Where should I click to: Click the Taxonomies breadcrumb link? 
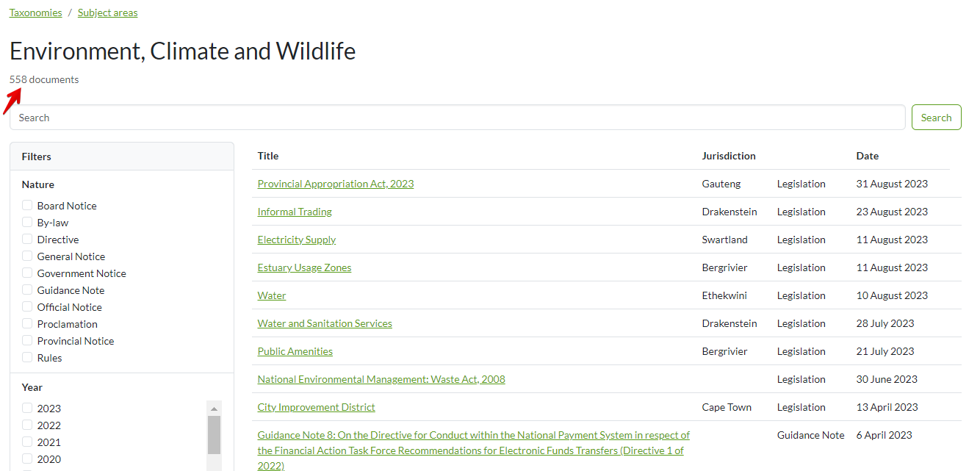[x=35, y=12]
